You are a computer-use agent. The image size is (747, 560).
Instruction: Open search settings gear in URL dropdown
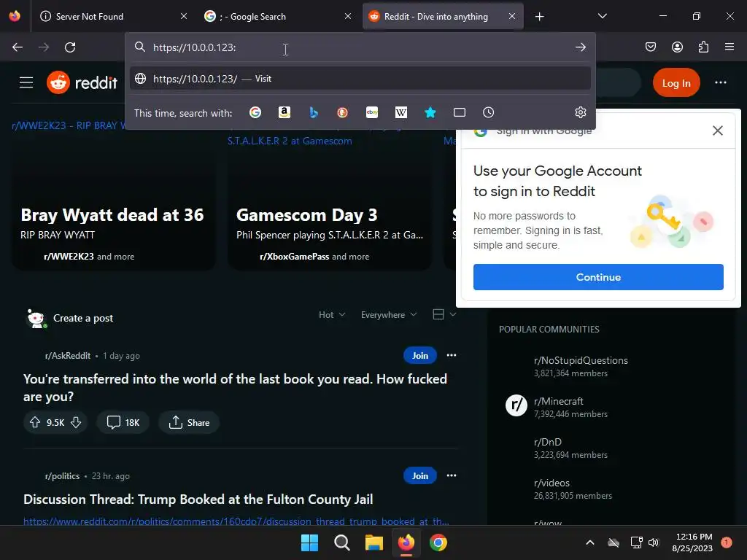click(x=580, y=112)
